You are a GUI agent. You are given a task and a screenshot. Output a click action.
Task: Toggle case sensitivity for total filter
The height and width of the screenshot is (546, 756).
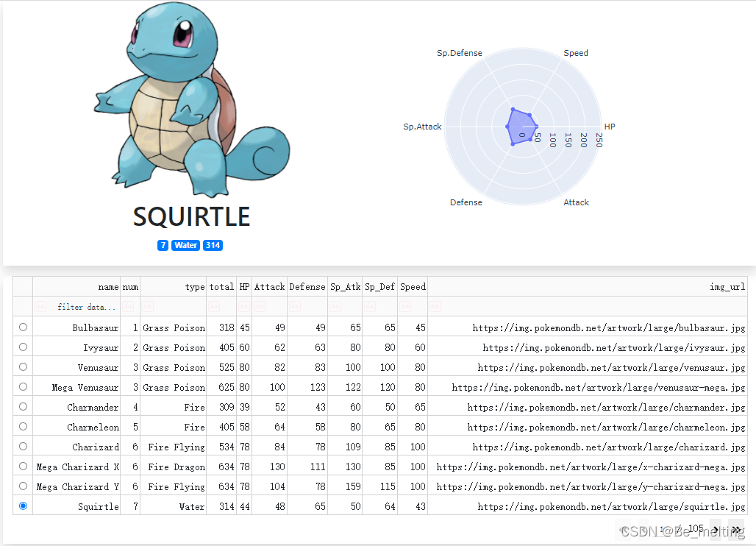click(214, 306)
